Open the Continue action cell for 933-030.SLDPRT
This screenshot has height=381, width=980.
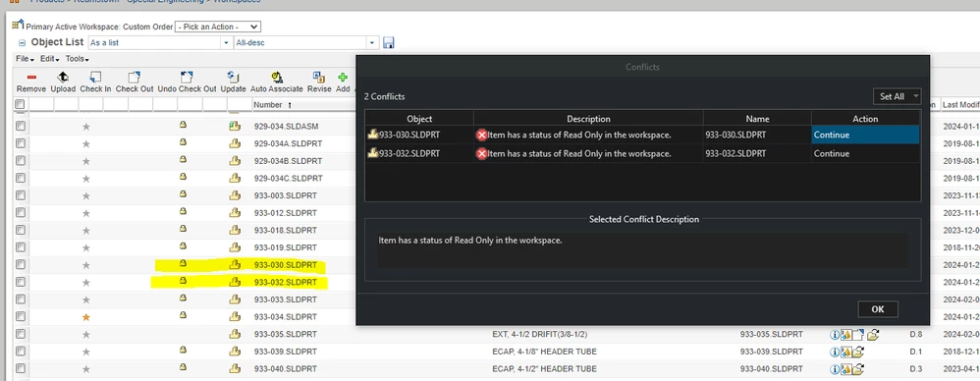(865, 135)
